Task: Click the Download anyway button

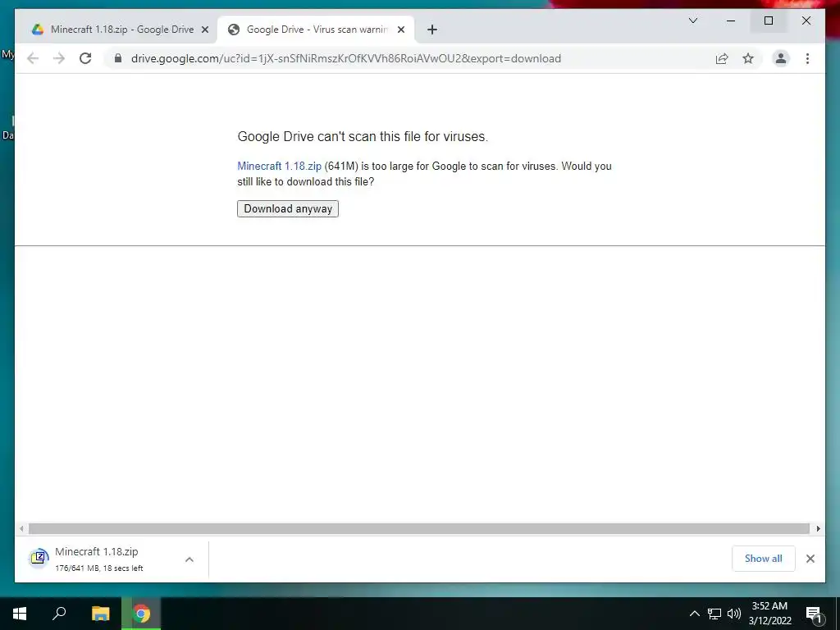Action: click(x=288, y=208)
